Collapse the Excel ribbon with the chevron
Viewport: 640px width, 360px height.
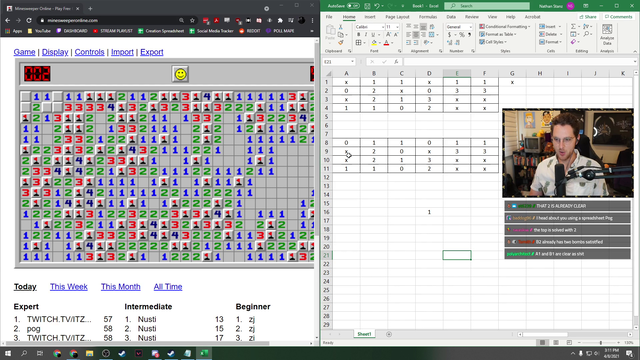tap(635, 51)
